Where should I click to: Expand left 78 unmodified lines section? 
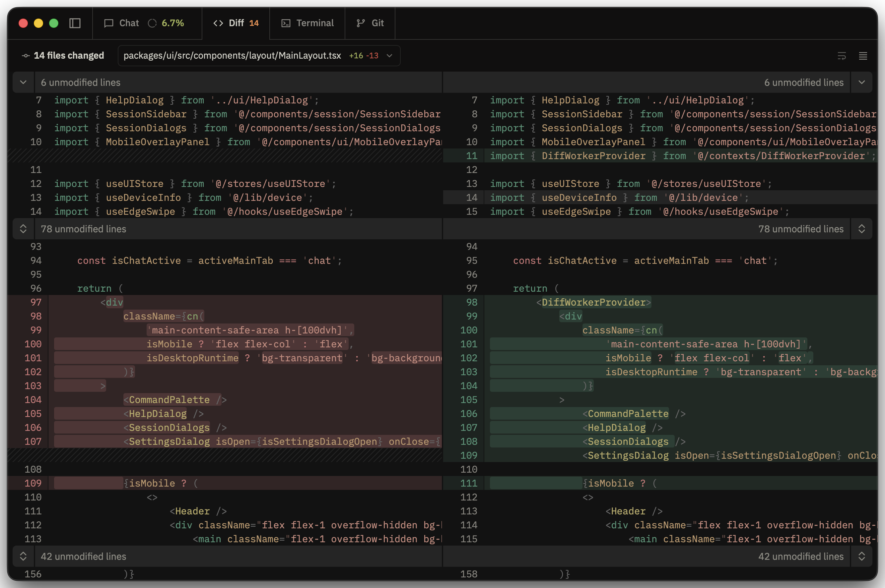click(23, 229)
